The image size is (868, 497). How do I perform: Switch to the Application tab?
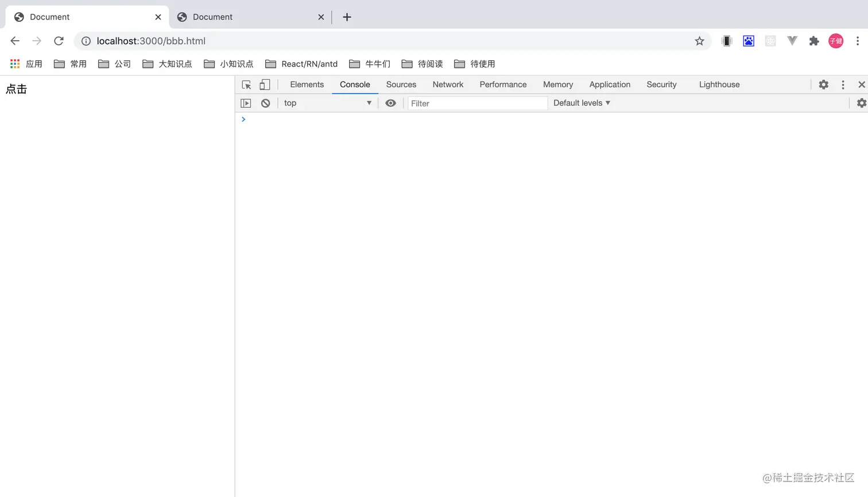tap(610, 84)
